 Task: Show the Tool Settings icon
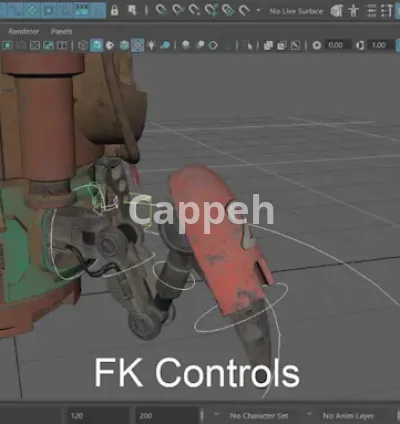[386, 11]
